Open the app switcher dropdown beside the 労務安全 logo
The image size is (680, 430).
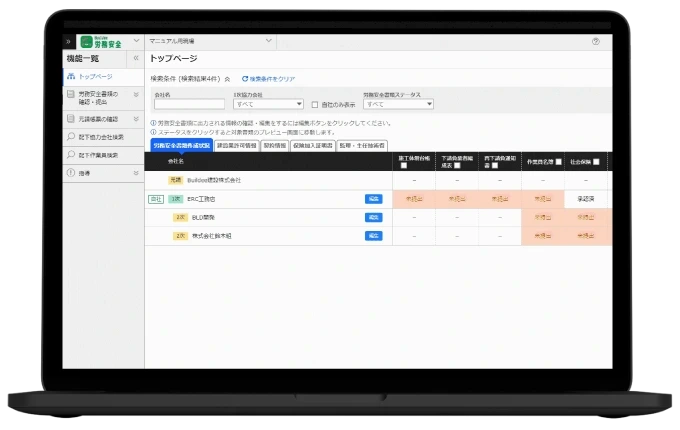pyautogui.click(x=136, y=41)
